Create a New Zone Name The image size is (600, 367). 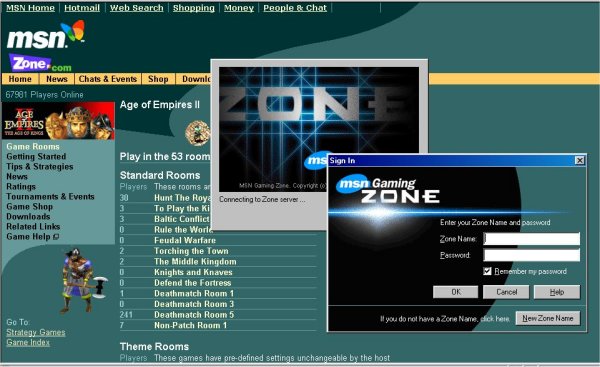(548, 318)
